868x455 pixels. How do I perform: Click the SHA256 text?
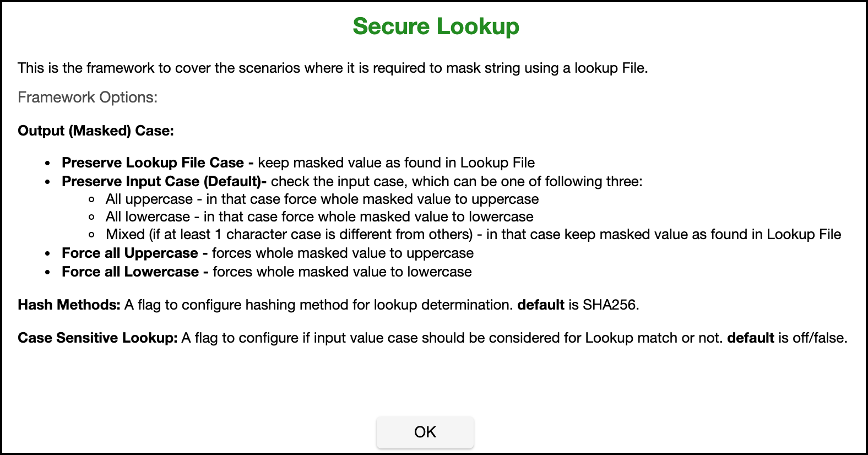point(610,305)
